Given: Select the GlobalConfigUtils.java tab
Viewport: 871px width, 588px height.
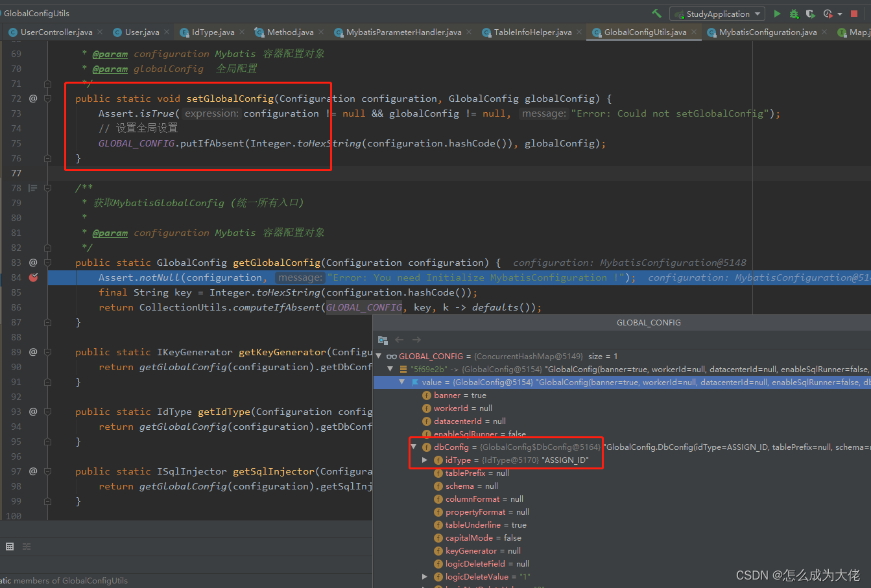Looking at the screenshot, I should click(645, 32).
